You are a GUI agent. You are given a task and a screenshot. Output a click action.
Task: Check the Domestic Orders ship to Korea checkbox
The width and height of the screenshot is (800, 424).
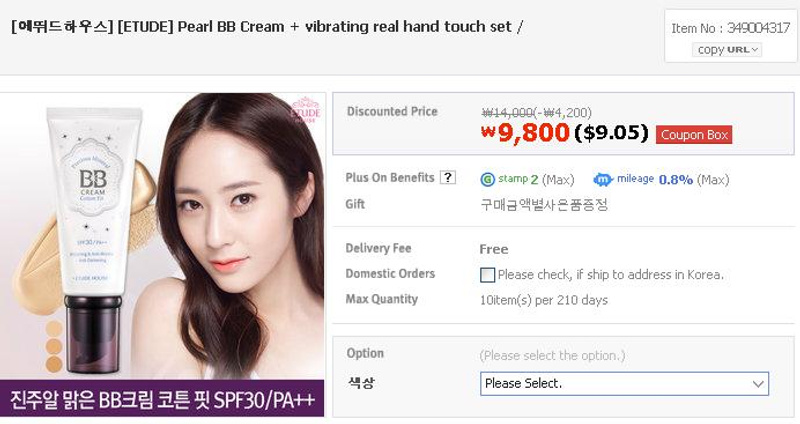(487, 275)
